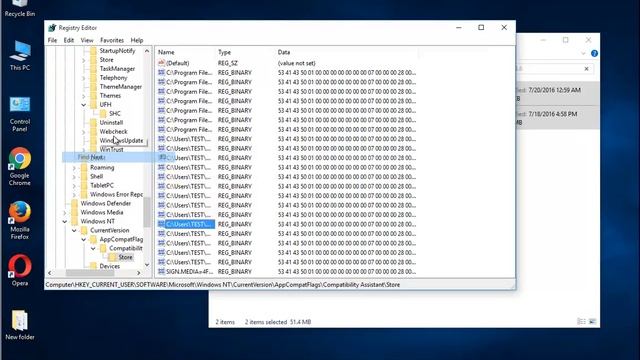Switch to large icons view in Explorer window
This screenshot has height=360, width=640.
click(592, 322)
